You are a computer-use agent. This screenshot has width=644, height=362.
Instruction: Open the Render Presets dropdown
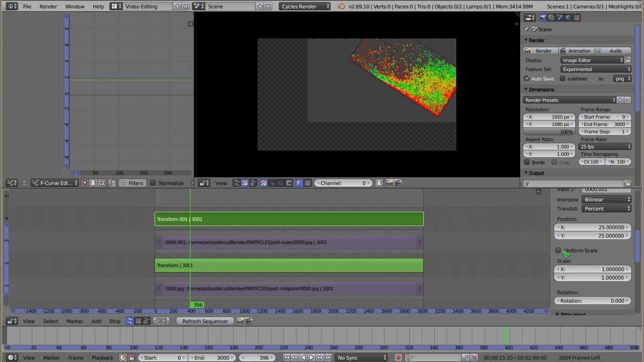click(x=570, y=100)
